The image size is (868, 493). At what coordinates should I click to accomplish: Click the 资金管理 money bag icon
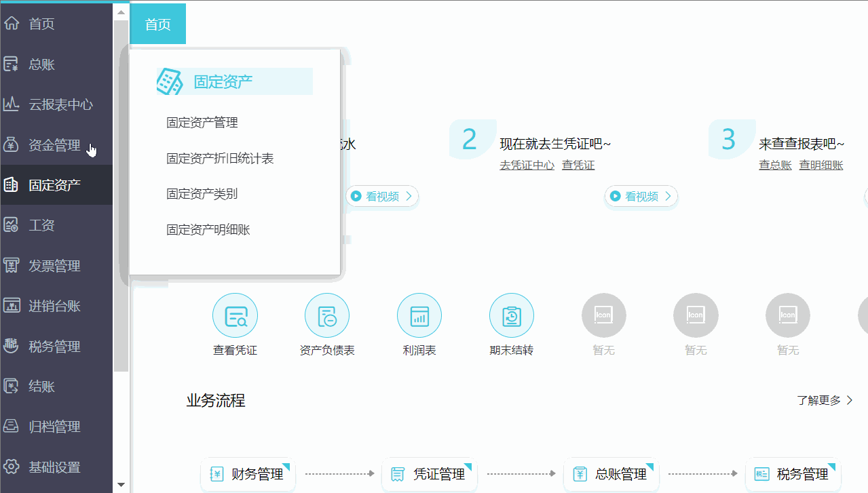click(12, 144)
